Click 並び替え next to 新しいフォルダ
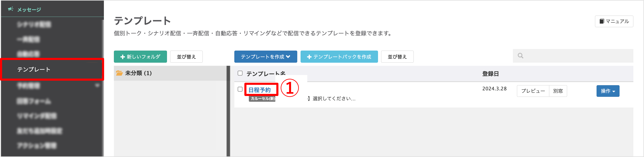The height and width of the screenshot is (157, 644). pos(186,57)
